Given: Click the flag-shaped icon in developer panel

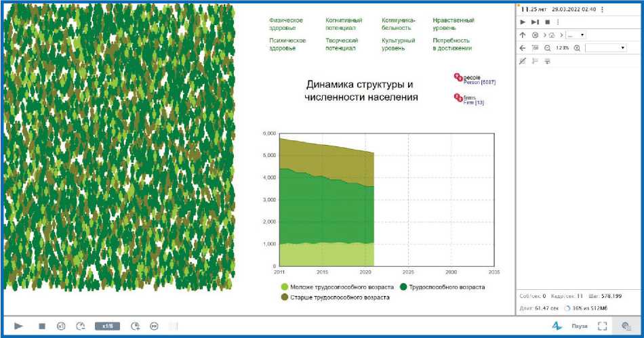Looking at the screenshot, I should (535, 61).
